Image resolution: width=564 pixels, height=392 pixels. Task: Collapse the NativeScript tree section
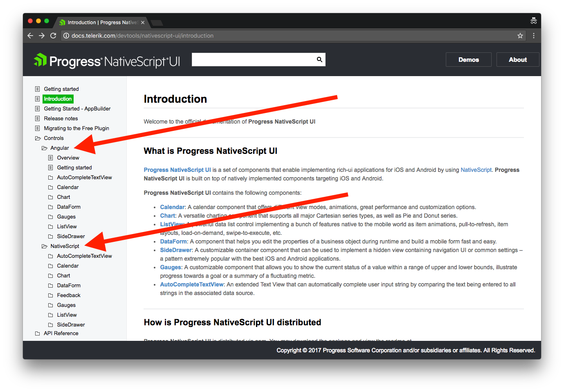coord(44,246)
